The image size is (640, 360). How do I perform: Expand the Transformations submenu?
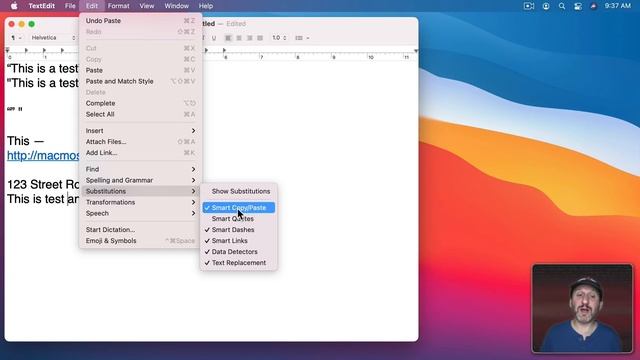coord(140,202)
